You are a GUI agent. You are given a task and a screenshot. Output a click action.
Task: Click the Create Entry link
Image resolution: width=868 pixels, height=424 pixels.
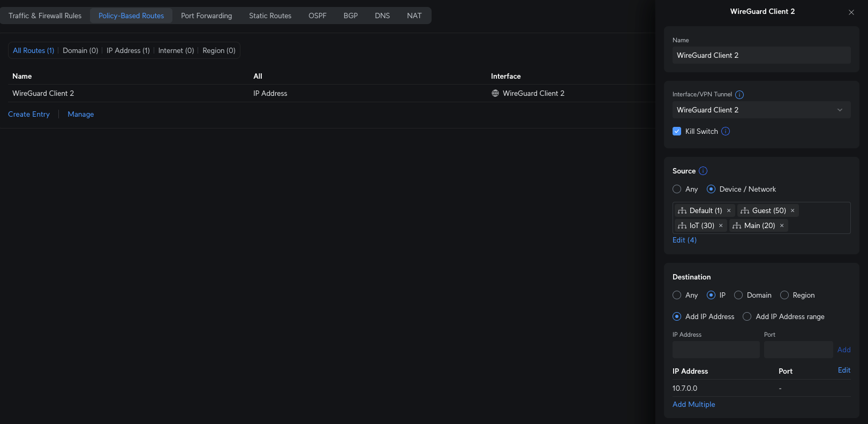click(x=29, y=114)
